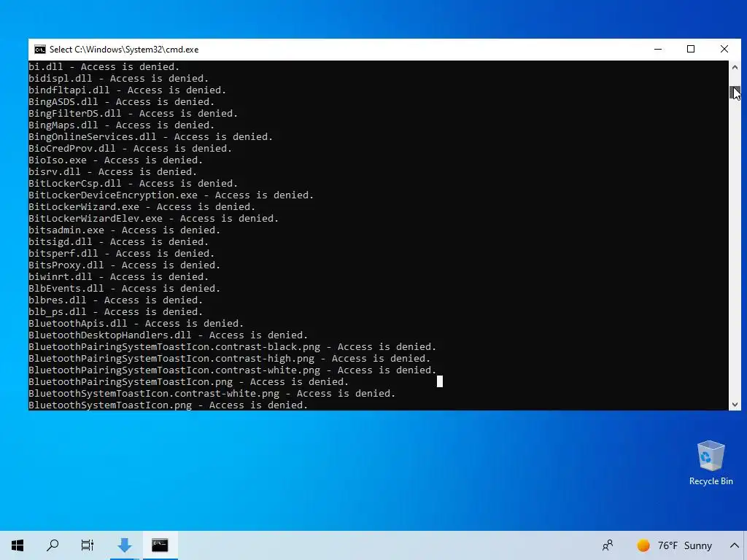Open taskbar Search magnifier
Image resolution: width=747 pixels, height=560 pixels.
53,545
